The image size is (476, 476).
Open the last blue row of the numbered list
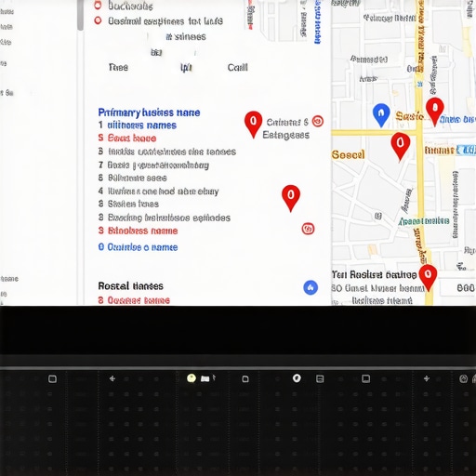coord(138,247)
